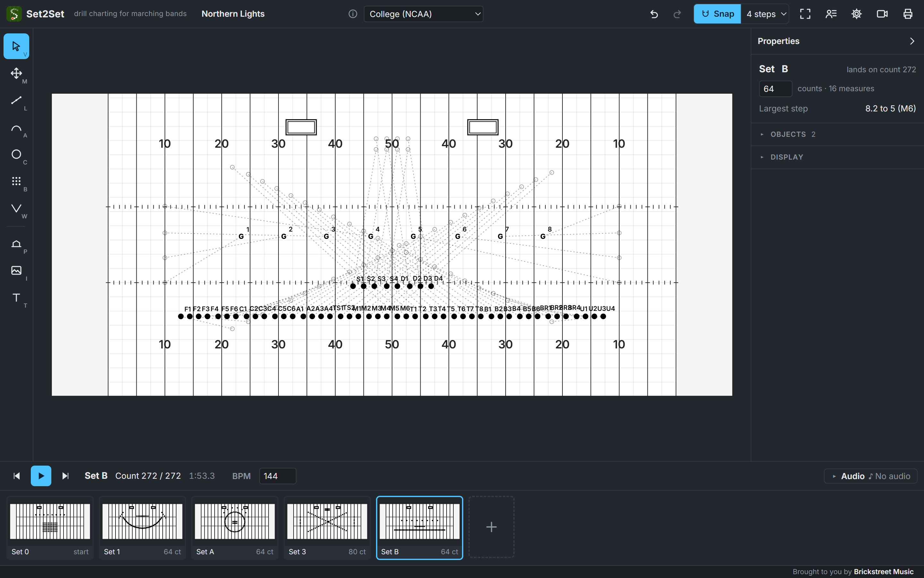The image size is (924, 578).
Task: Print the drill chart
Action: pos(908,14)
